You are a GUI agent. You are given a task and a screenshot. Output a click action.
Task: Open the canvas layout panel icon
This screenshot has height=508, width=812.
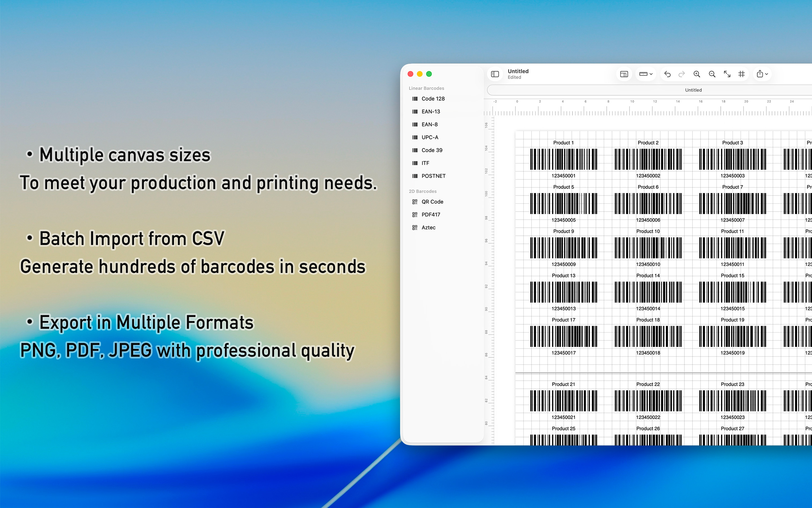pyautogui.click(x=624, y=74)
